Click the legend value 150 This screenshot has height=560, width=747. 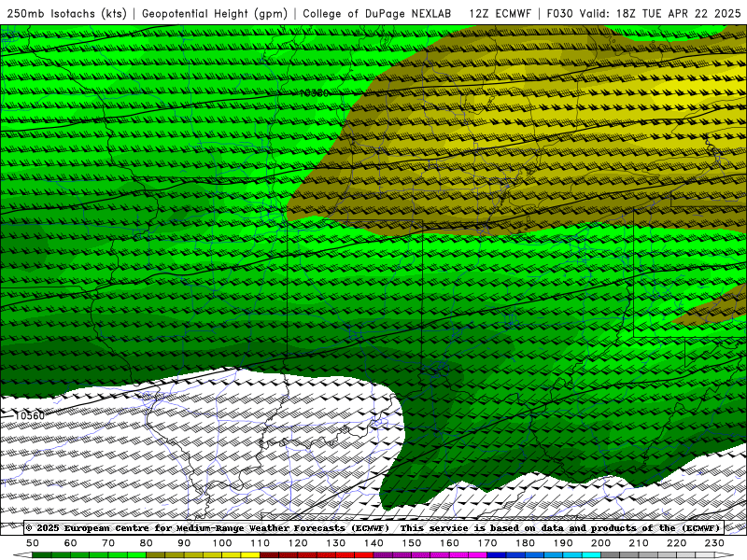pyautogui.click(x=412, y=543)
